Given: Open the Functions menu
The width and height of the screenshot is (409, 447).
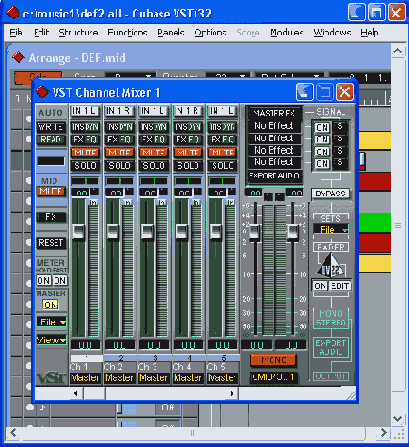Looking at the screenshot, I should coord(127,32).
